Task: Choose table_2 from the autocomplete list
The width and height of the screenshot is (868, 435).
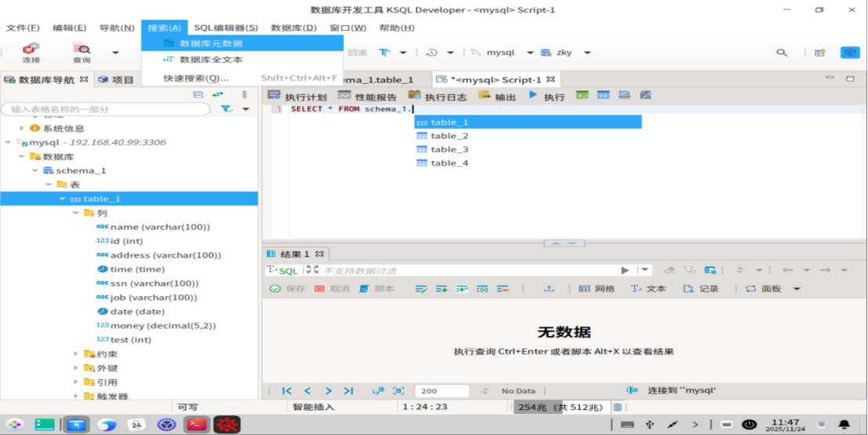Action: [449, 136]
